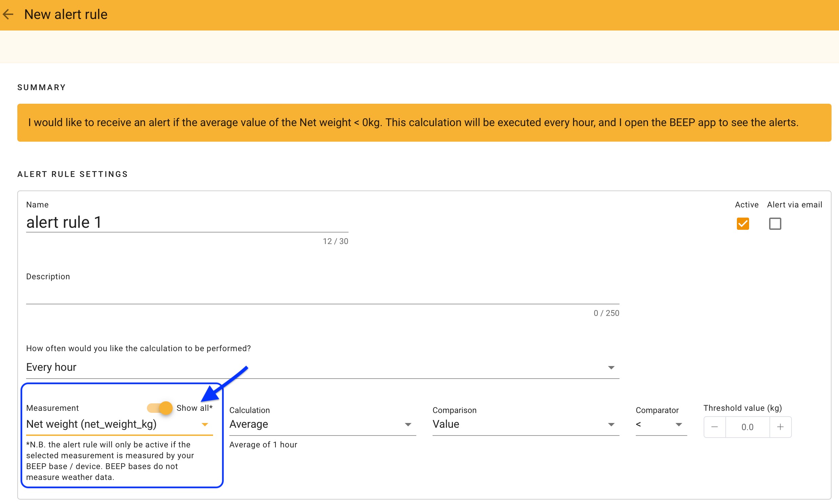
Task: Click the Net weight selected value
Action: click(92, 424)
